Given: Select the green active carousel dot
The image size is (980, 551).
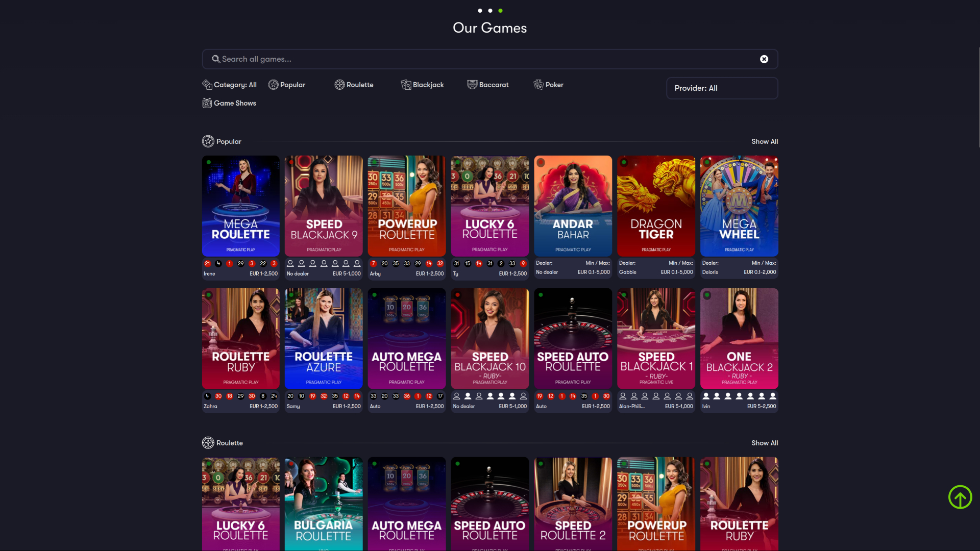Looking at the screenshot, I should (500, 10).
